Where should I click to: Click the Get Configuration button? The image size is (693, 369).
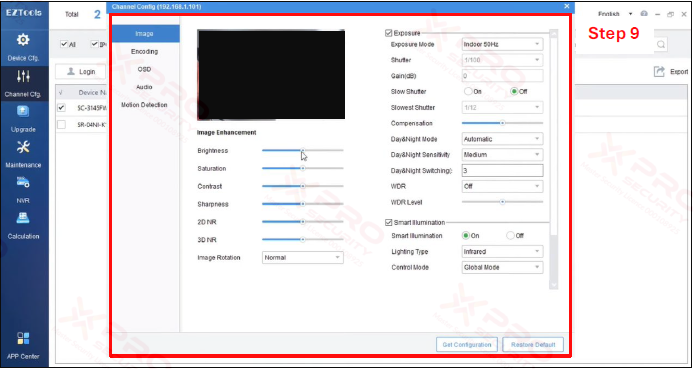[467, 345]
